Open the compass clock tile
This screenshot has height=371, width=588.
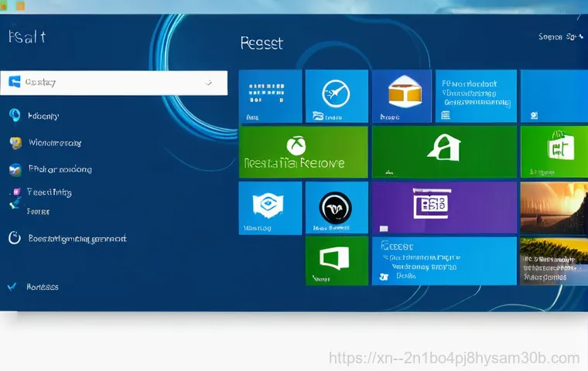click(336, 97)
